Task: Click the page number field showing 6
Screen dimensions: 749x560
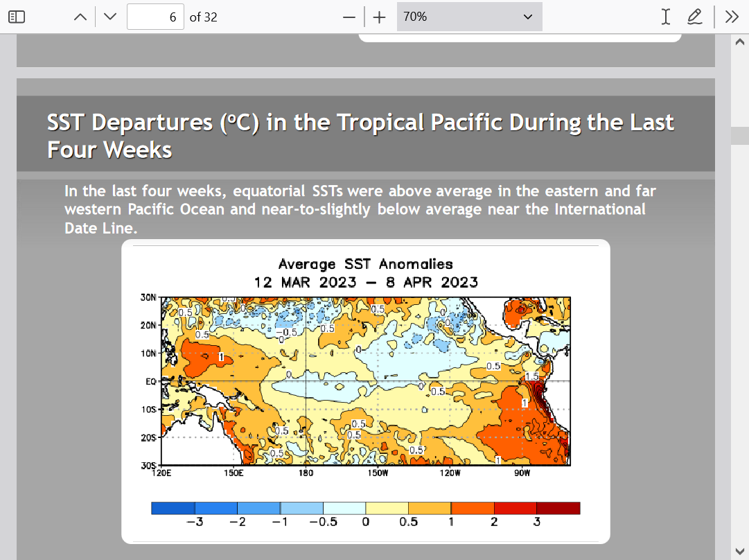Action: click(x=155, y=17)
